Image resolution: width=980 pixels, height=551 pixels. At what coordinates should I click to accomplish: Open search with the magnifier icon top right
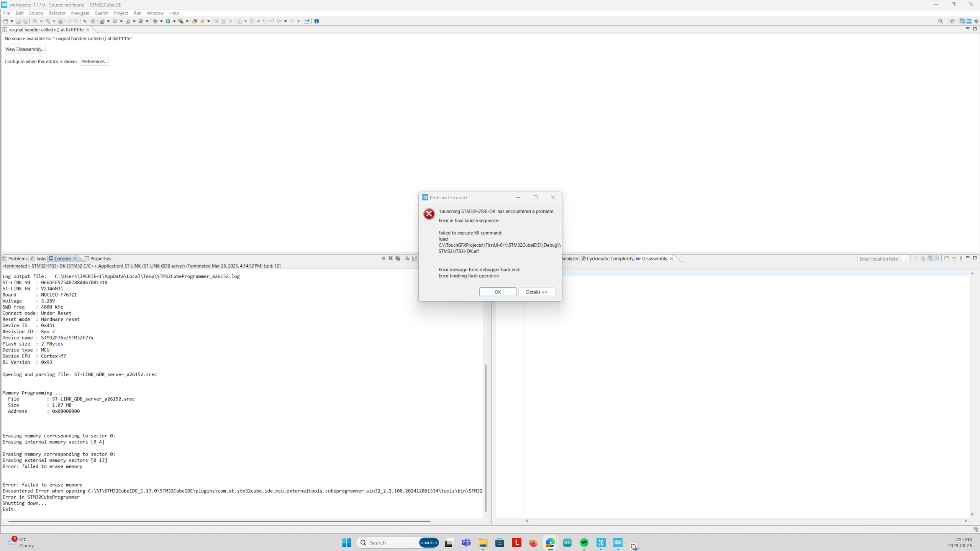pyautogui.click(x=941, y=21)
